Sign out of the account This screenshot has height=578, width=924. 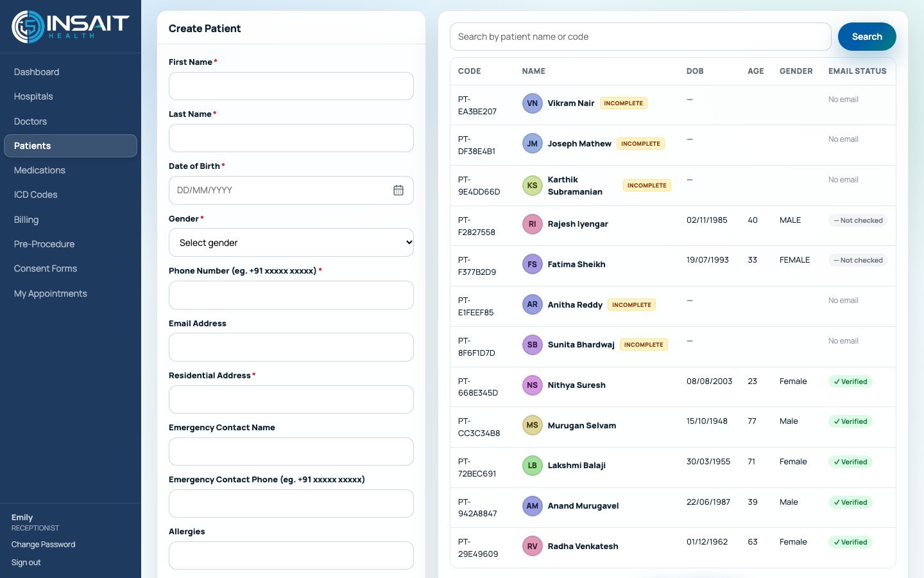tap(26, 563)
